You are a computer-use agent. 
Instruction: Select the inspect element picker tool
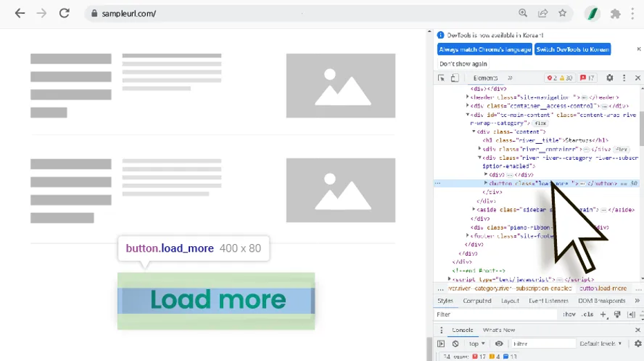[x=442, y=78]
